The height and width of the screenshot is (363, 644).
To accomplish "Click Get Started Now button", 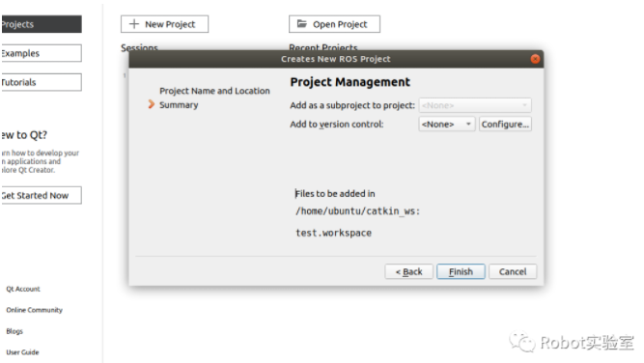I will click(x=42, y=195).
